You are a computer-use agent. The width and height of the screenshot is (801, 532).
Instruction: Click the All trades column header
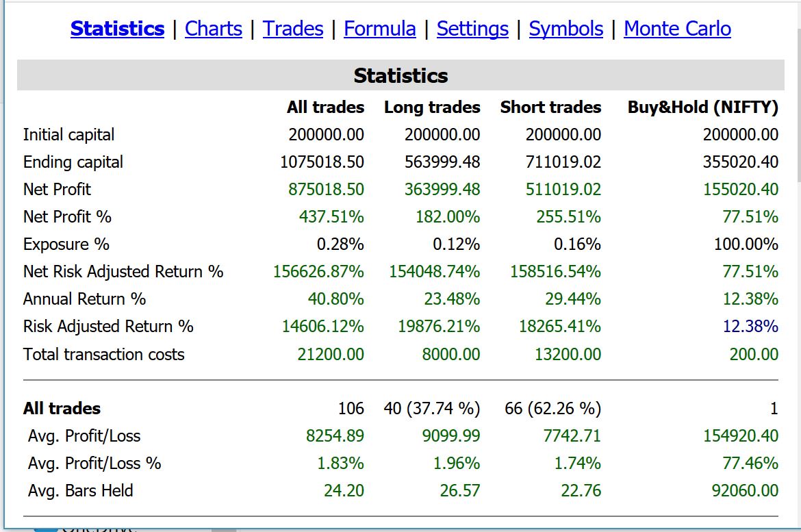(x=325, y=107)
